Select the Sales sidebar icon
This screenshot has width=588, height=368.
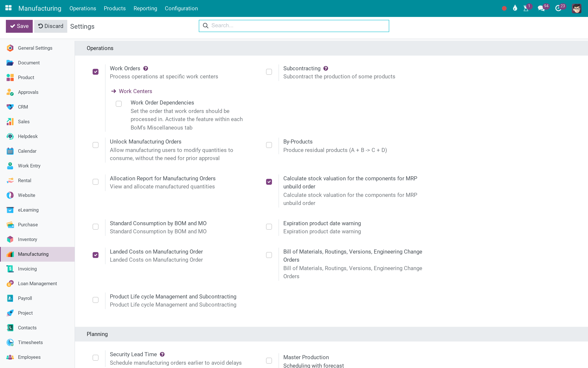10,122
